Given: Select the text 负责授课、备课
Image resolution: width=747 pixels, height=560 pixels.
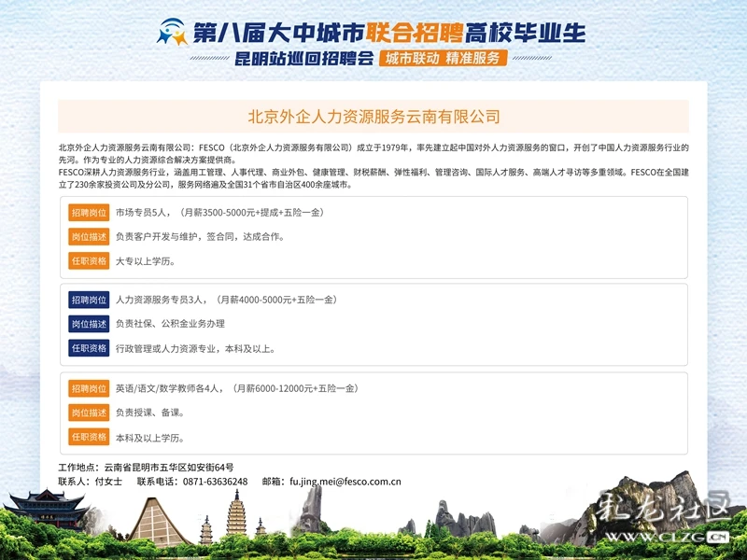Looking at the screenshot, I should pyautogui.click(x=150, y=413).
